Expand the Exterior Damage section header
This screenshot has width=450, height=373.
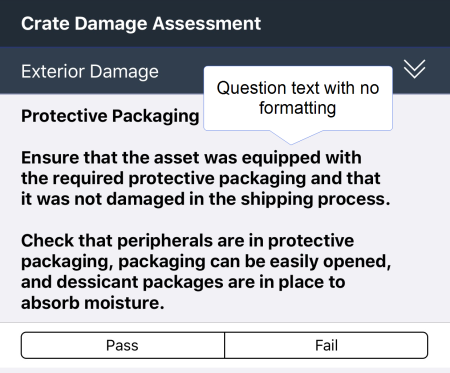(x=225, y=71)
